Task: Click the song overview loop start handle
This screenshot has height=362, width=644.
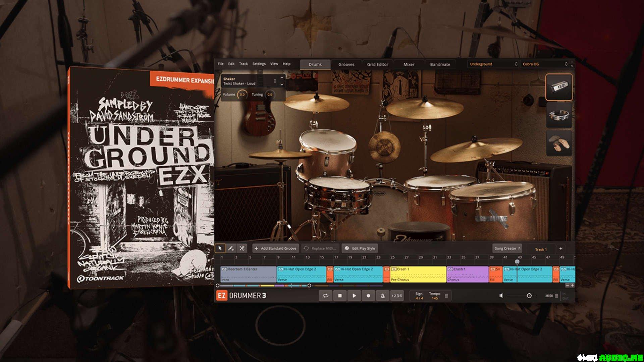Action: 218,286
